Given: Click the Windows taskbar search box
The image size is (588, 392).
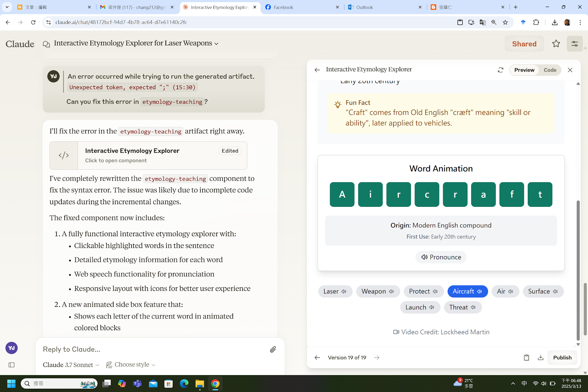Looking at the screenshot, I should coord(59,384).
